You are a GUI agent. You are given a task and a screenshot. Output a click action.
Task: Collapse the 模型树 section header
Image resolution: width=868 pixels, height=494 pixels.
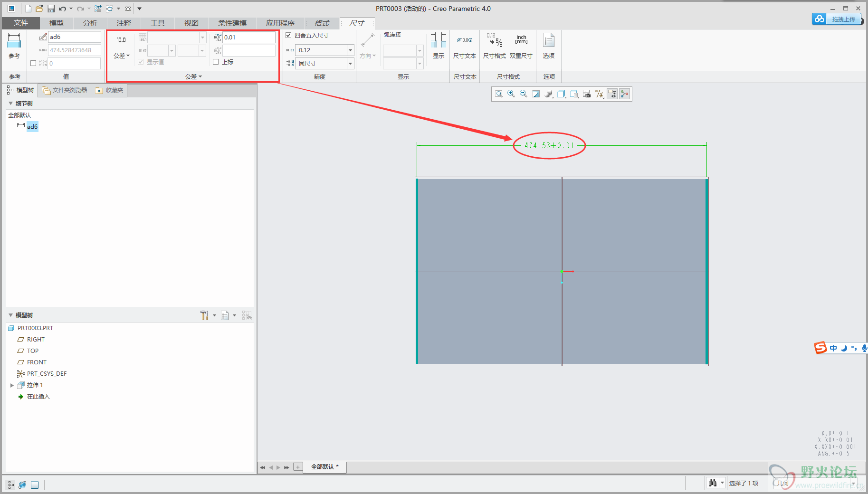tap(10, 315)
